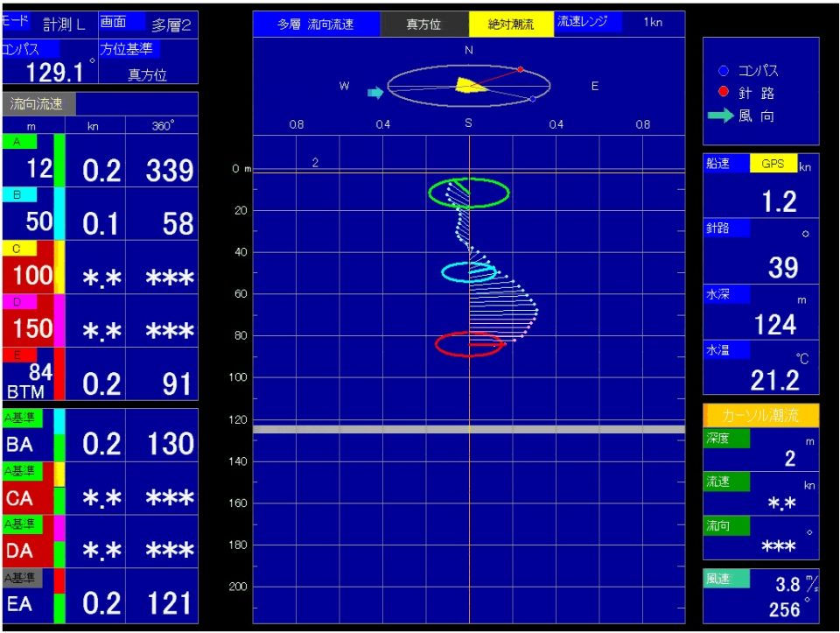
Task: Open the 流速レンジ 1kn range selector
Action: pos(619,22)
